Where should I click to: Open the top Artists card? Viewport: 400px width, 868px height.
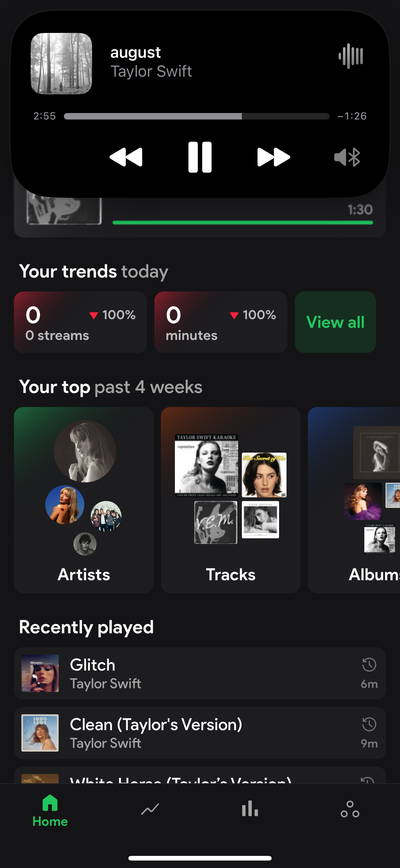(x=83, y=500)
